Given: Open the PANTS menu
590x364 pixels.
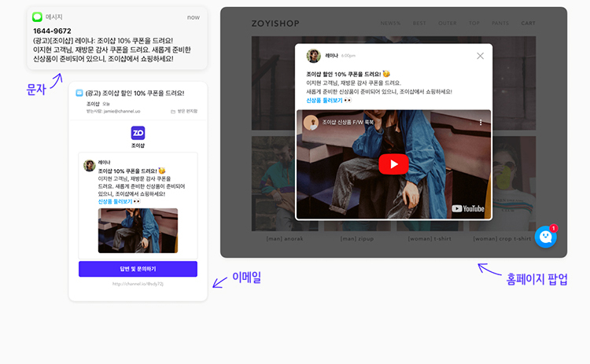Looking at the screenshot, I should [x=500, y=24].
